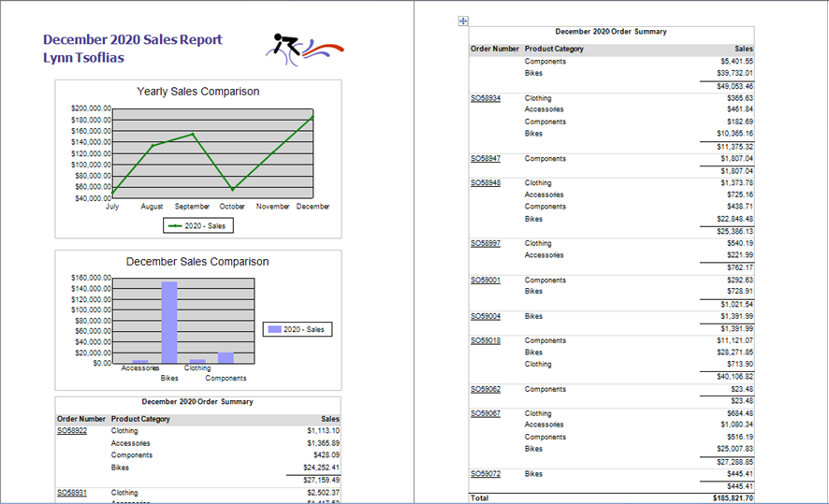This screenshot has width=829, height=504.
Task: Select the Components bar in December chart
Action: pos(225,357)
